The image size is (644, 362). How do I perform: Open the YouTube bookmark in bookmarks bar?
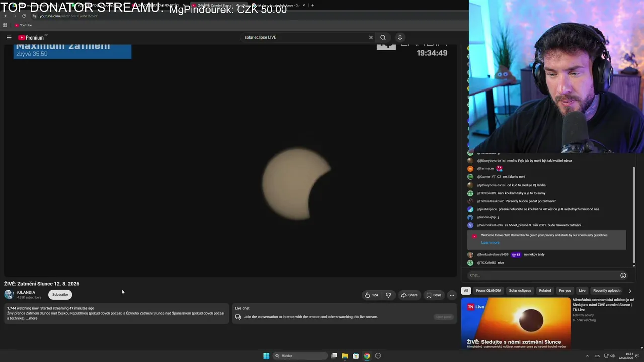point(23,25)
